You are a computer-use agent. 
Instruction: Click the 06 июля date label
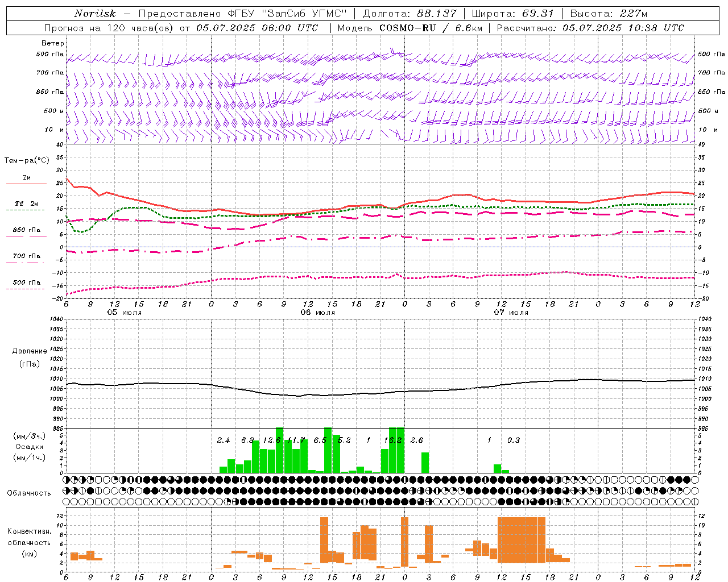point(318,313)
